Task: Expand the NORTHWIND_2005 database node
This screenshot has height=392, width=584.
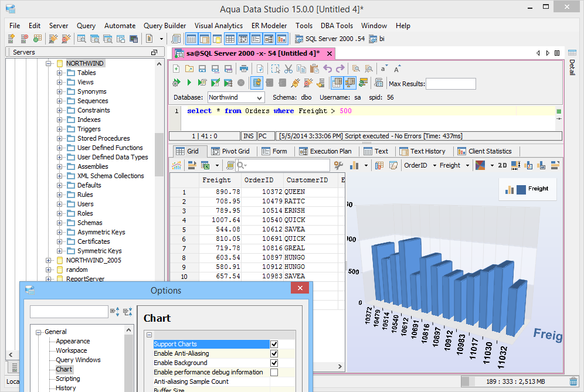Action: [48, 260]
